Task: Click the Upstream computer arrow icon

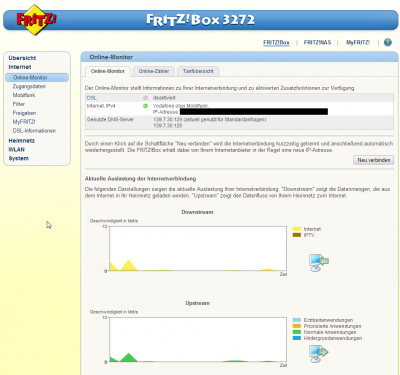Action: (x=318, y=354)
